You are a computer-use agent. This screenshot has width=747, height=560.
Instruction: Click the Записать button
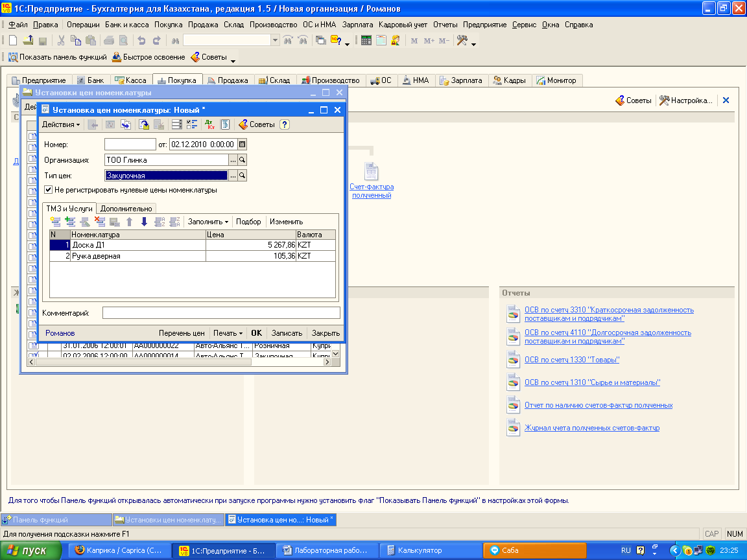click(x=287, y=333)
